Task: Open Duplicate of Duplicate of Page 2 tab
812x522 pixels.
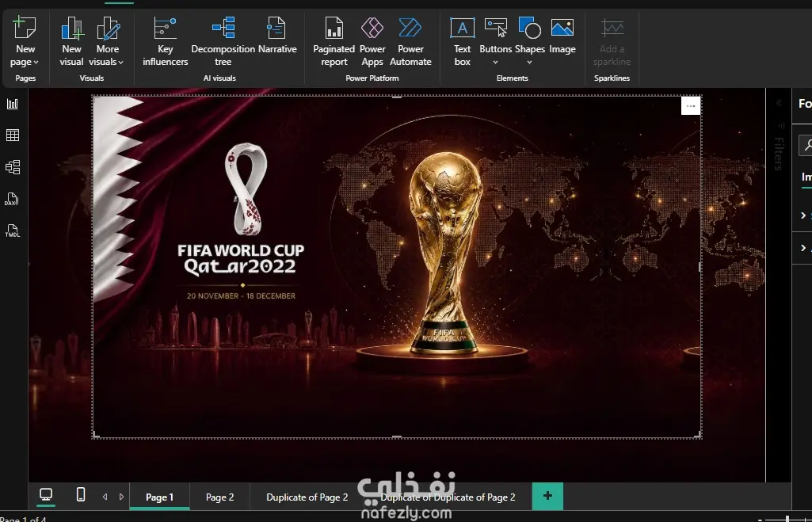Action: pos(448,497)
